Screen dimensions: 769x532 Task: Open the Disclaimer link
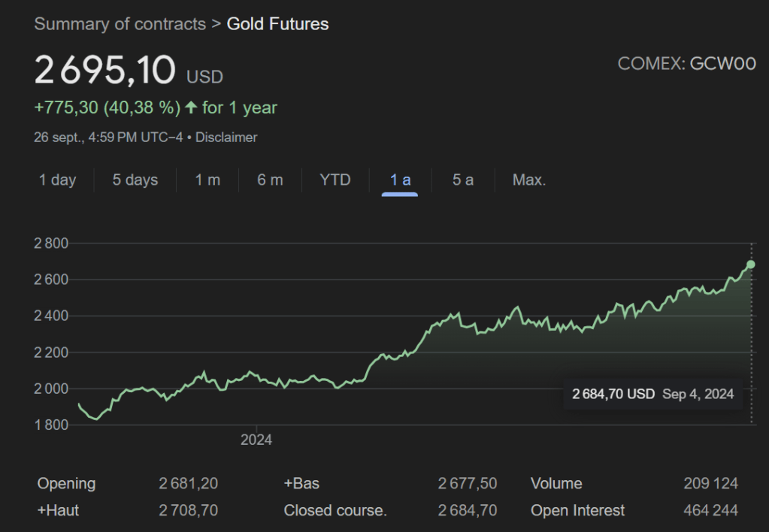pyautogui.click(x=226, y=138)
